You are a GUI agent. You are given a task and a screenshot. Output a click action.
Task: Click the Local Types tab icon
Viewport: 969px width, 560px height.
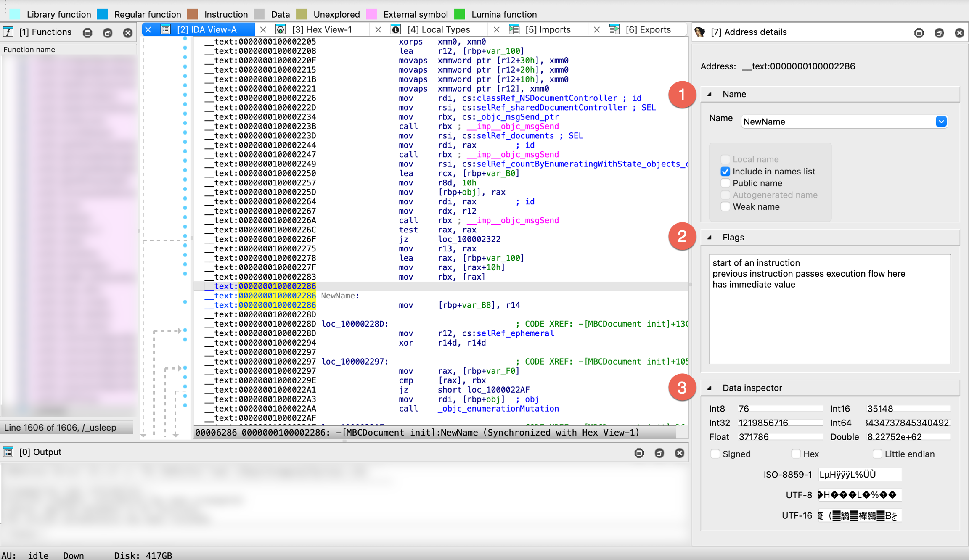pos(396,29)
